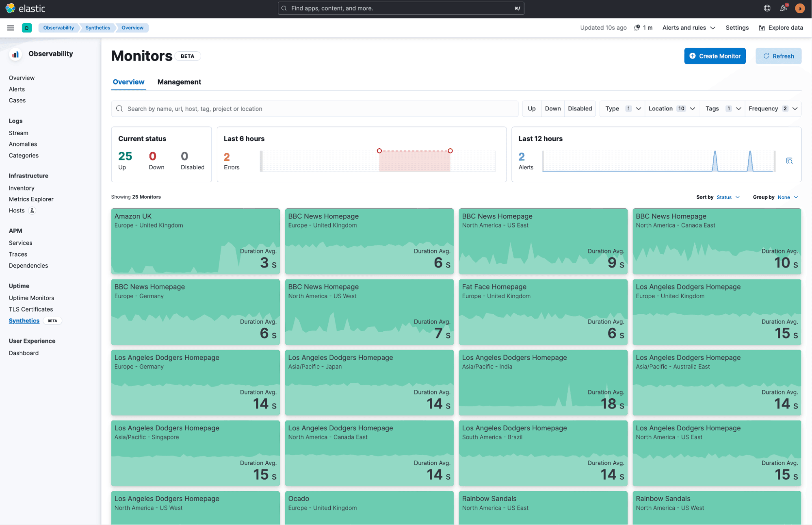
Task: Open Uptime Monitors in the sidebar
Action: click(x=31, y=298)
